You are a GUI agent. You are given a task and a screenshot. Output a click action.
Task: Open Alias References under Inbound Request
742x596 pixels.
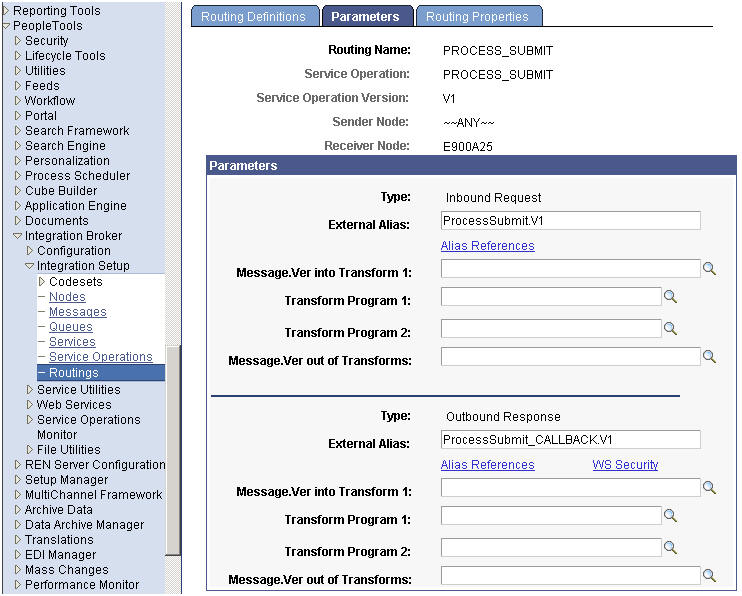coord(487,246)
